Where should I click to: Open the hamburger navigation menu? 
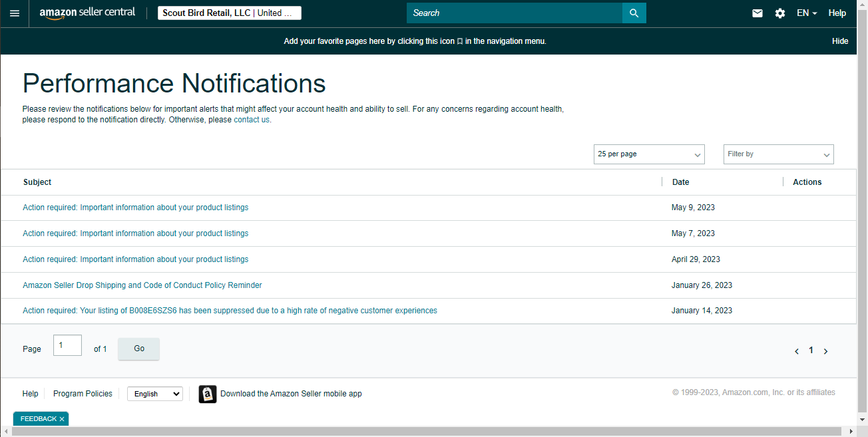click(15, 13)
